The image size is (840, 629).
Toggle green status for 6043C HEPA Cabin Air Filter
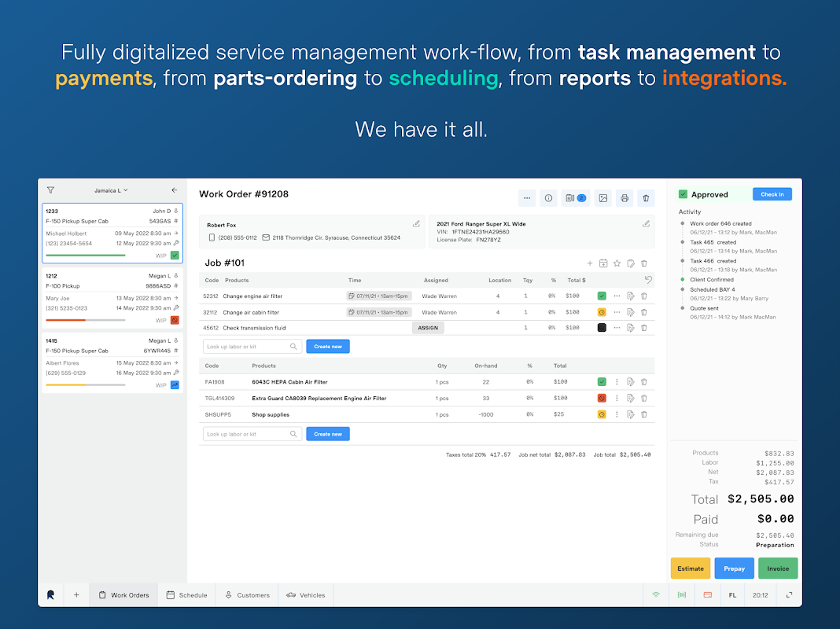(x=602, y=381)
